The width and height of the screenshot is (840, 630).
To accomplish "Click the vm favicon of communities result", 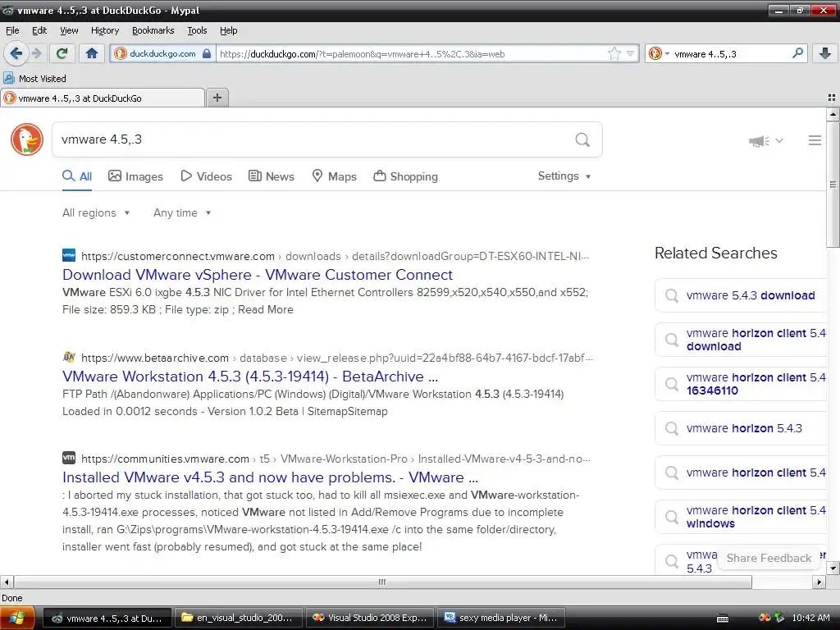I will pos(69,458).
